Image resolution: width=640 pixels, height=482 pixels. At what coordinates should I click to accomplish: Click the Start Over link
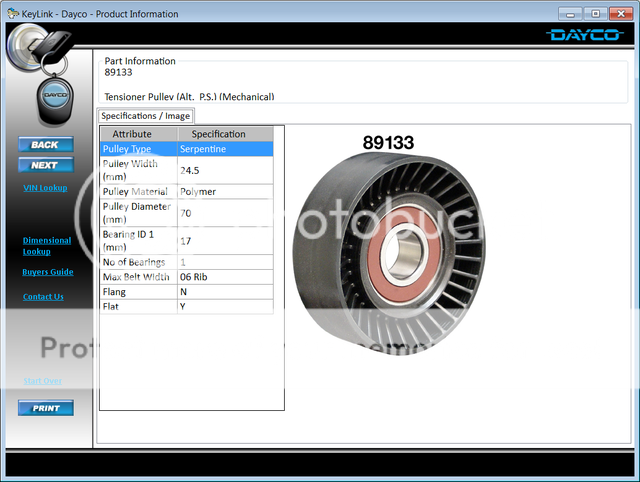pos(43,381)
